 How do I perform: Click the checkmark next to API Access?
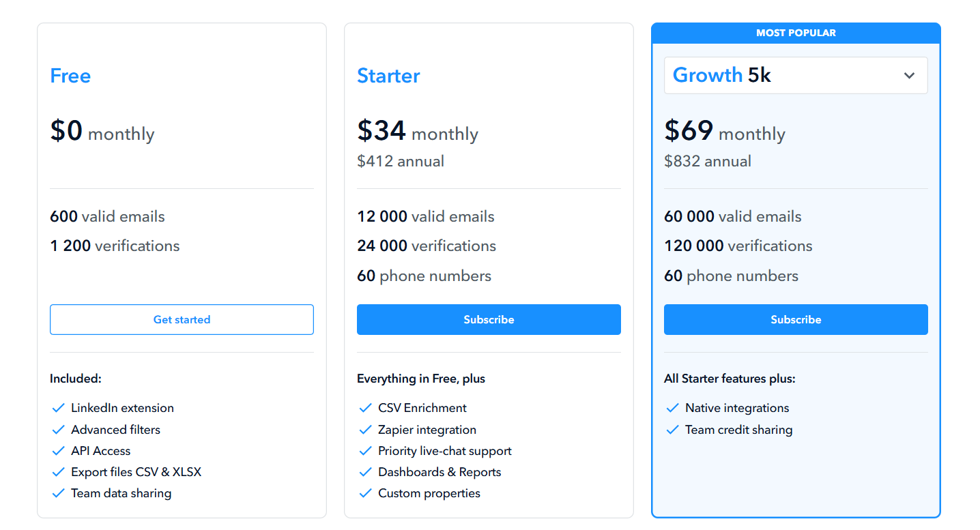[58, 451]
